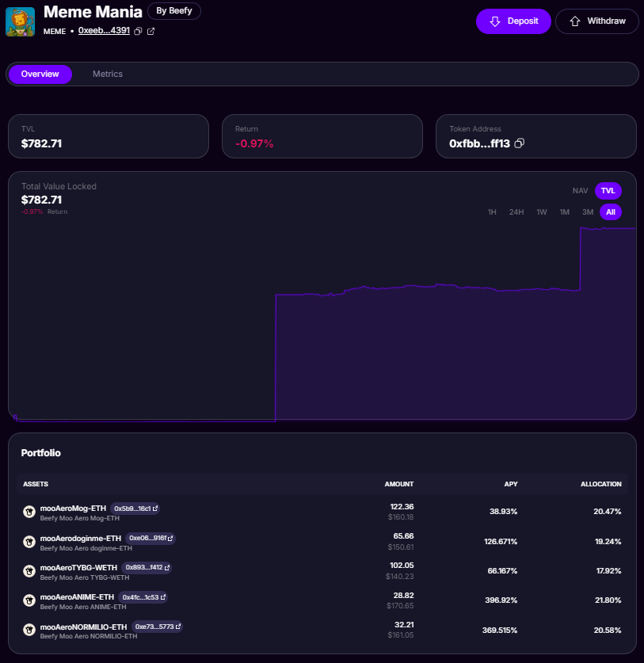Image resolution: width=644 pixels, height=663 pixels.
Task: Click the 21.80% allocation value
Action: [x=608, y=600]
